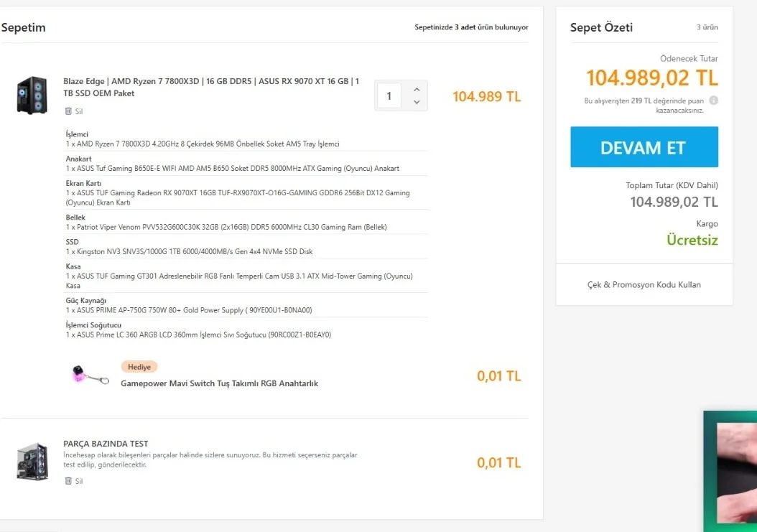Click the orange Hediye badge
Viewport: 757px width, 532px height.
139,367
